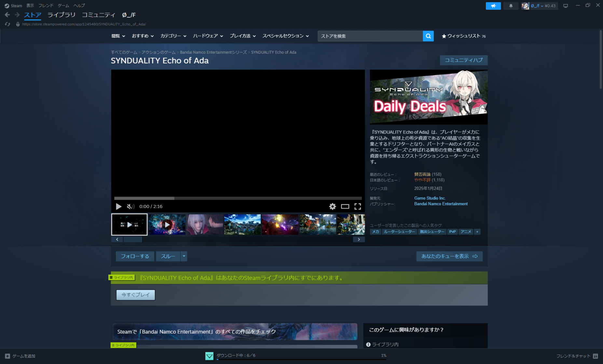
Task: Unmute the trailer volume icon
Action: click(130, 207)
